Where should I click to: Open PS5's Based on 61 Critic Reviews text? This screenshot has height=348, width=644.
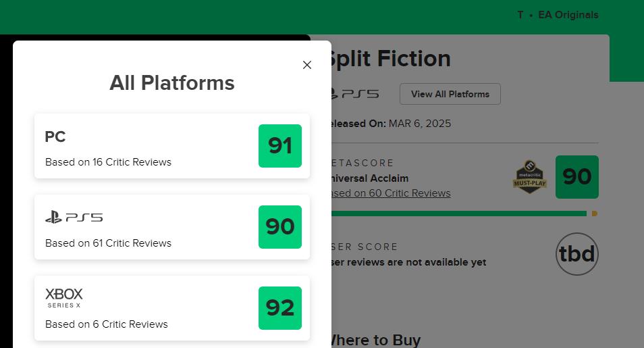(x=108, y=243)
